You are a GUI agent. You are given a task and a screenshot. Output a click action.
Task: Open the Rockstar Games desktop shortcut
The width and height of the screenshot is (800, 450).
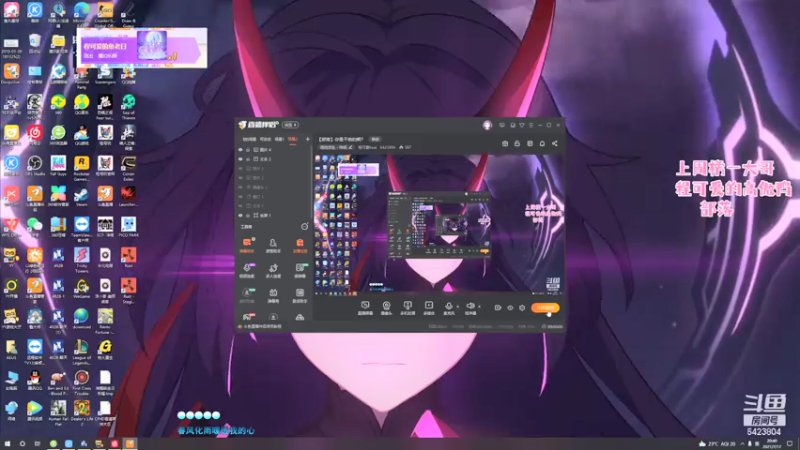(82, 167)
